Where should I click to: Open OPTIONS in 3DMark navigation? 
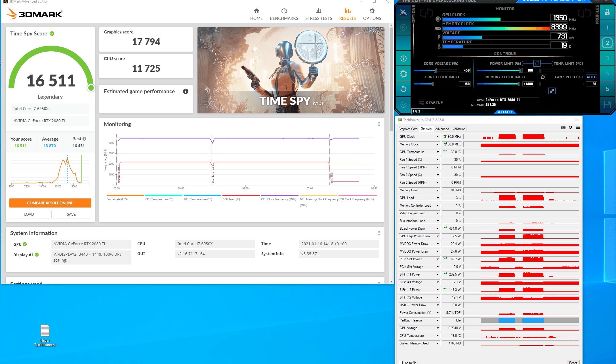372,14
